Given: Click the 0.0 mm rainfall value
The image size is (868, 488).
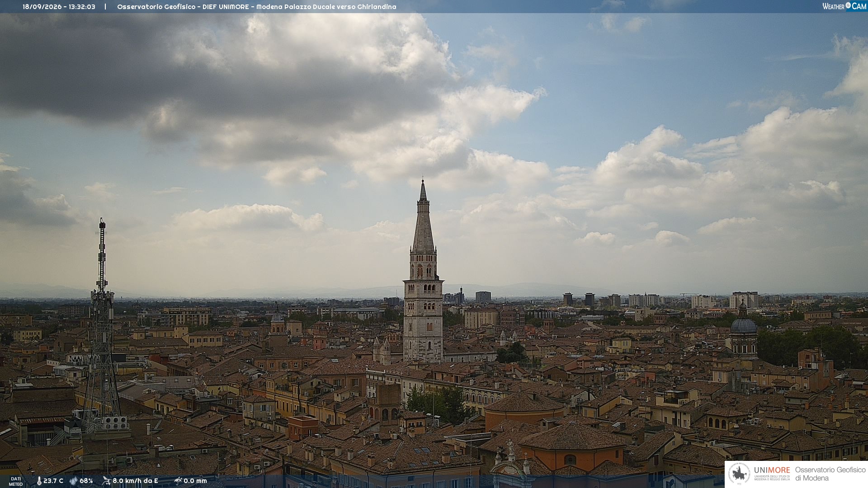Looking at the screenshot, I should tap(195, 481).
